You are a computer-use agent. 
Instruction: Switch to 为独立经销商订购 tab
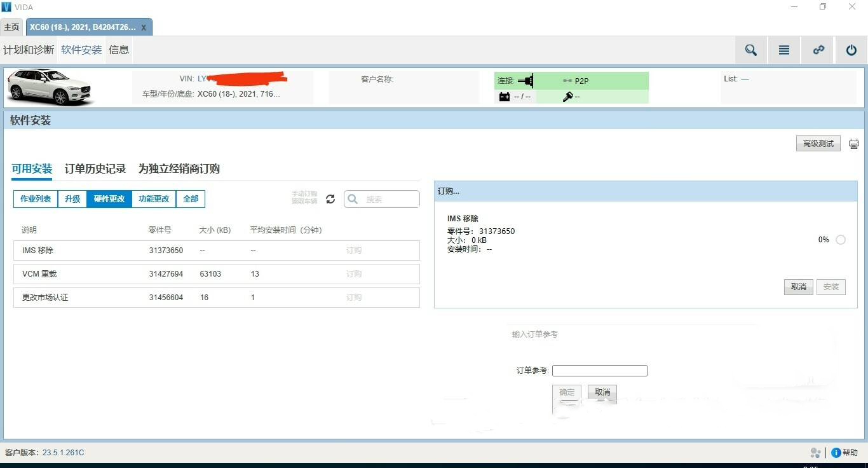pos(179,169)
